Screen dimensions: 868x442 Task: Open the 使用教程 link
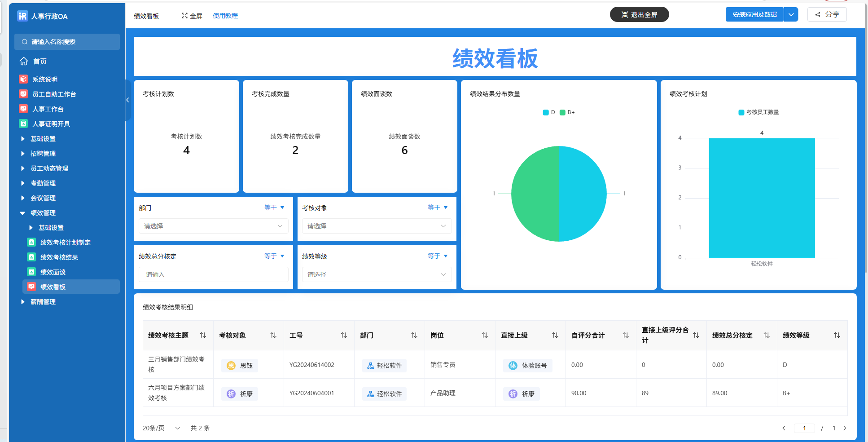225,16
